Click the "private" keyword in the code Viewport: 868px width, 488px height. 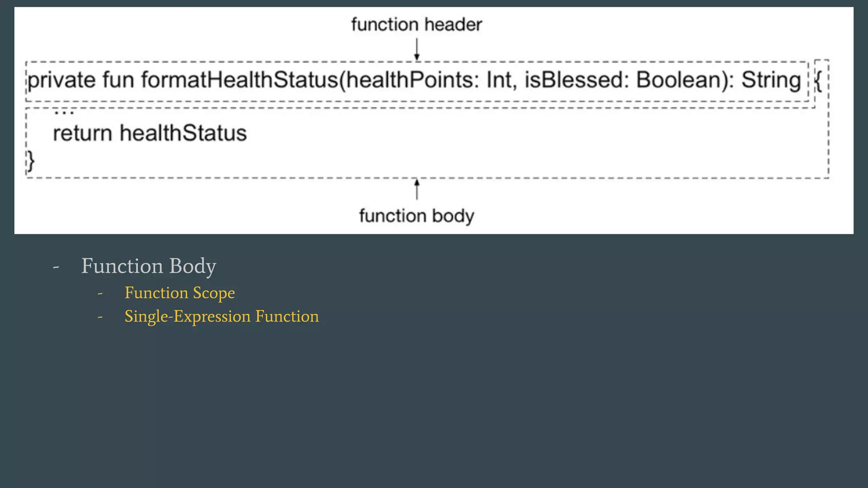62,80
